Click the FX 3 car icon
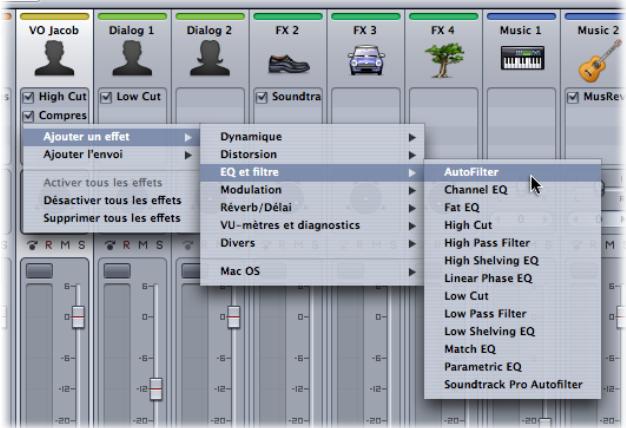Screen dimensions: 626x428 click(366, 60)
